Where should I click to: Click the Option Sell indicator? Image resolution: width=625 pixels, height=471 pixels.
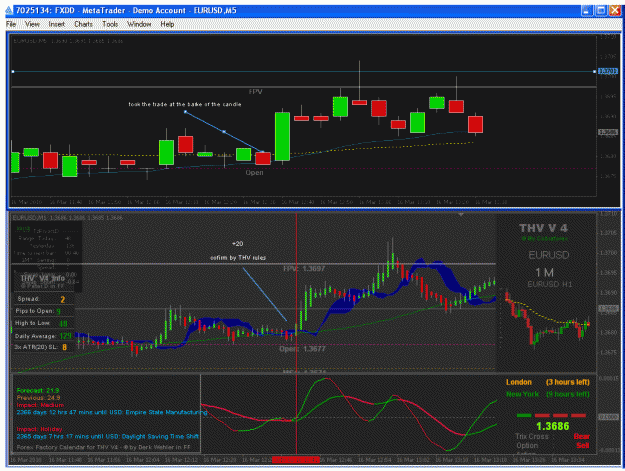[583, 445]
